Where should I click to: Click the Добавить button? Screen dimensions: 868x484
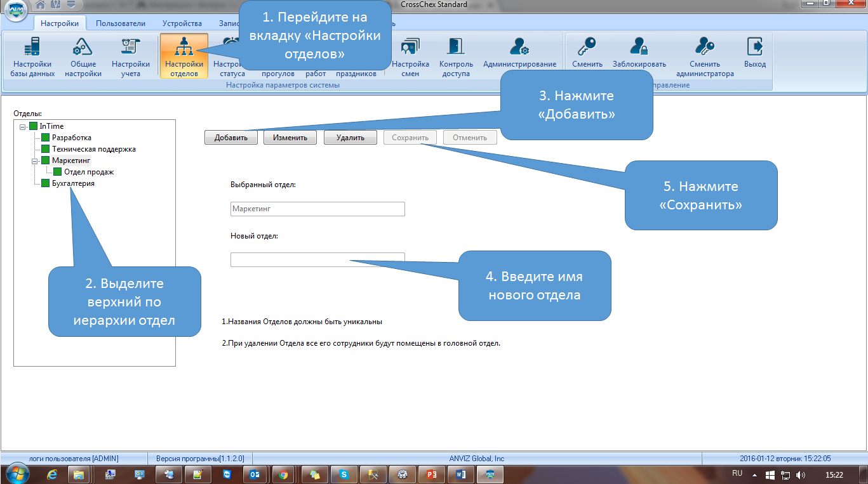click(231, 138)
